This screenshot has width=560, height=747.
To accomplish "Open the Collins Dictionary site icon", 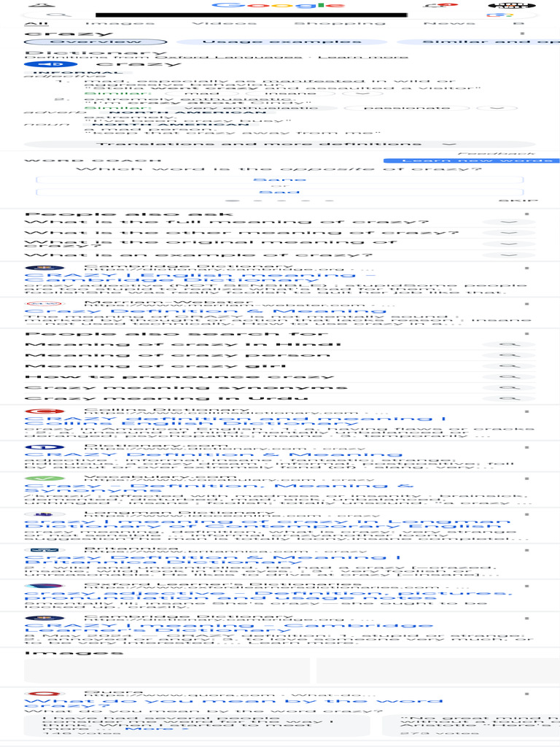I will pyautogui.click(x=44, y=411).
